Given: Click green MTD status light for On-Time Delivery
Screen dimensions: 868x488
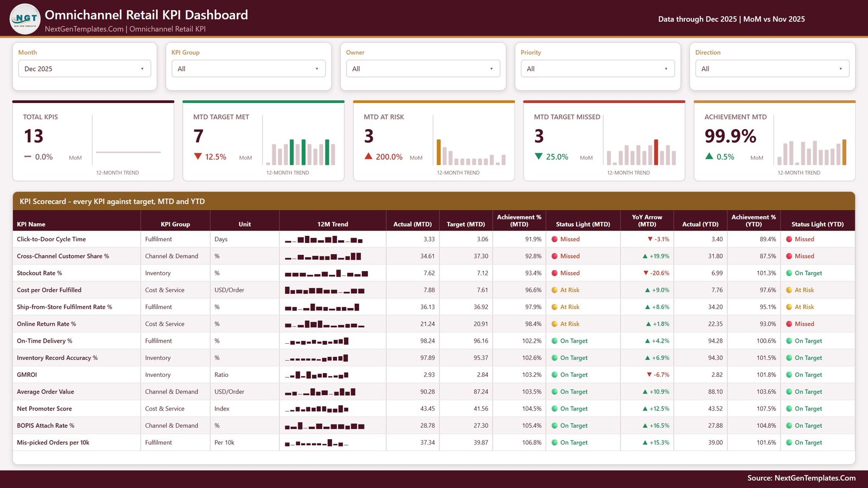Looking at the screenshot, I should click(555, 341).
